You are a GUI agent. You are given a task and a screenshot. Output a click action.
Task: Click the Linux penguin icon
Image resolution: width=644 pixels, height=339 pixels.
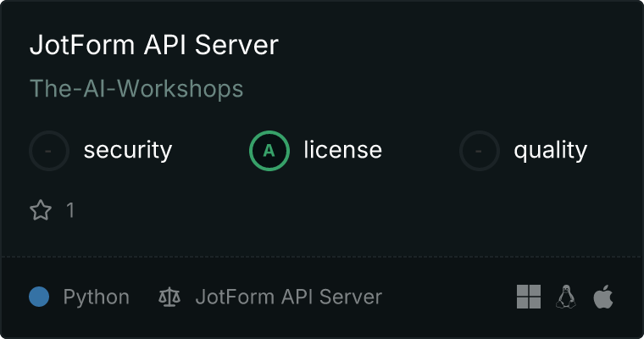click(x=566, y=297)
